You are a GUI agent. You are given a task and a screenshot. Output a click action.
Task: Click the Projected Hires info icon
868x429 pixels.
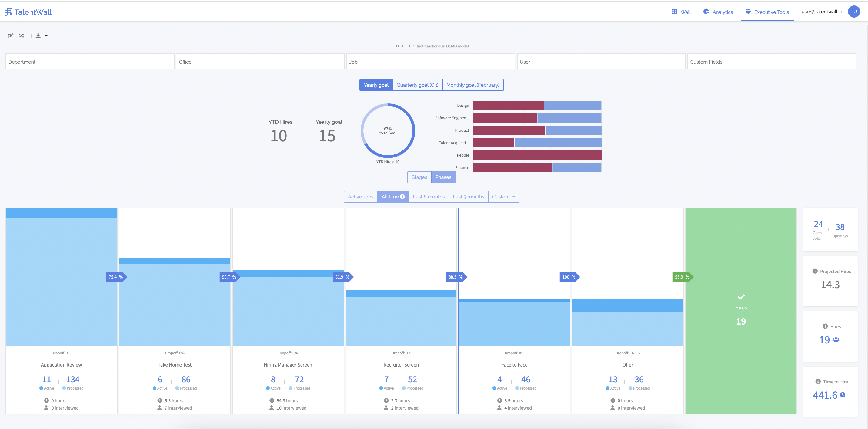click(815, 271)
